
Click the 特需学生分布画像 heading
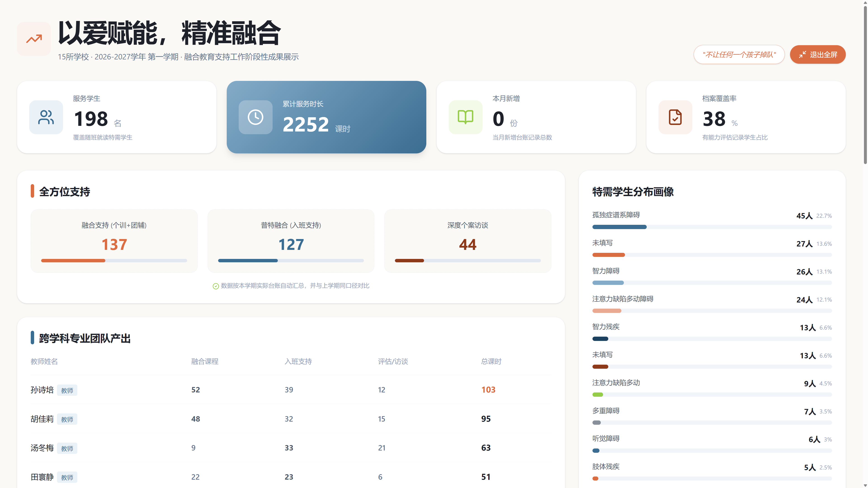(x=633, y=192)
